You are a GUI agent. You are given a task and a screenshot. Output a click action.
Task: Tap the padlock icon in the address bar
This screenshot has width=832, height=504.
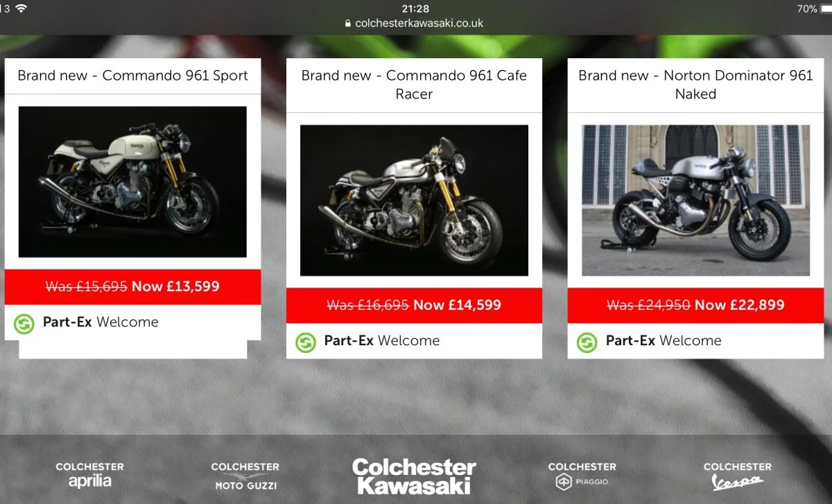pos(348,24)
